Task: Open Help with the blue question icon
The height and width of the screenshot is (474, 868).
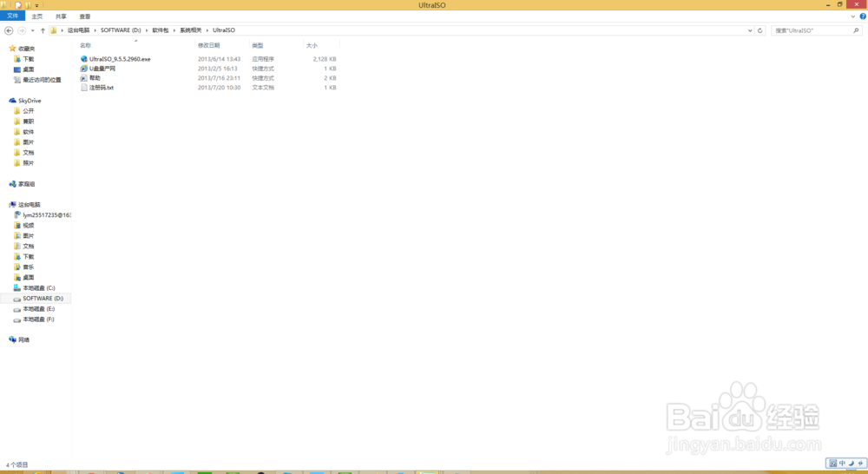Action: [x=863, y=16]
